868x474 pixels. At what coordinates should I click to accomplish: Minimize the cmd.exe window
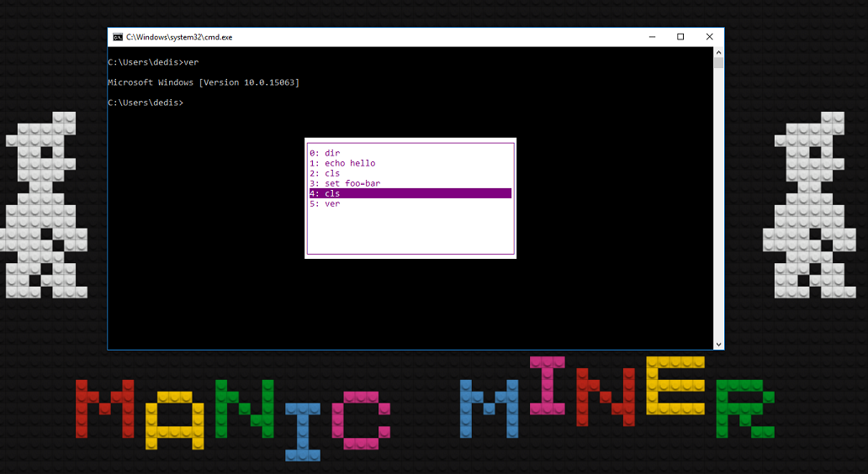click(652, 37)
